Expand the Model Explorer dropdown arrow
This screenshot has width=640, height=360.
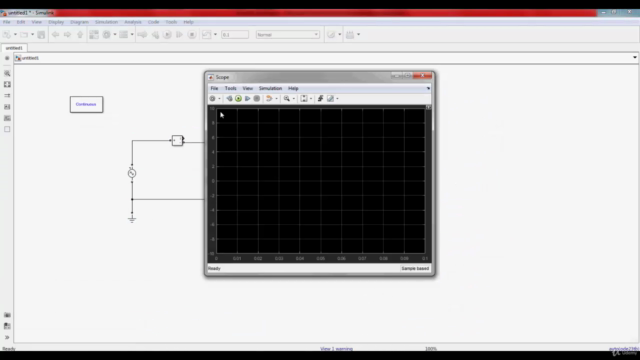pyautogui.click(x=132, y=35)
